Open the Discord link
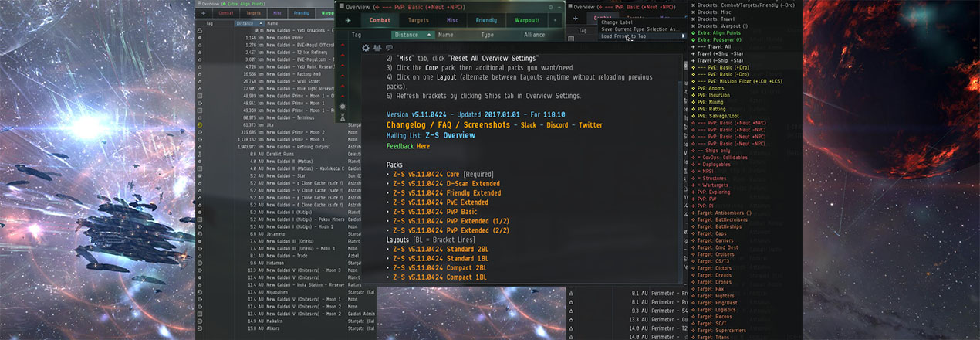Screen dimensions: 980x340 (557, 125)
